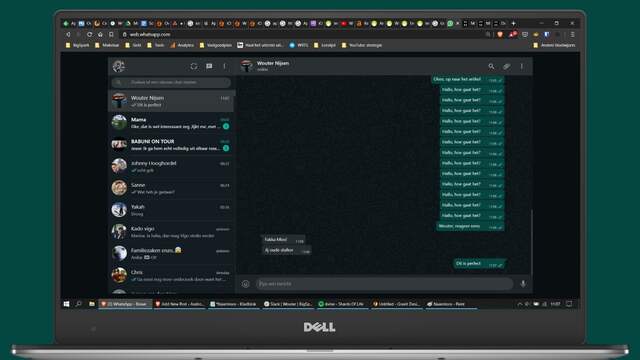Open the sidebar three-dot menu
640x360 pixels.
coord(224,66)
